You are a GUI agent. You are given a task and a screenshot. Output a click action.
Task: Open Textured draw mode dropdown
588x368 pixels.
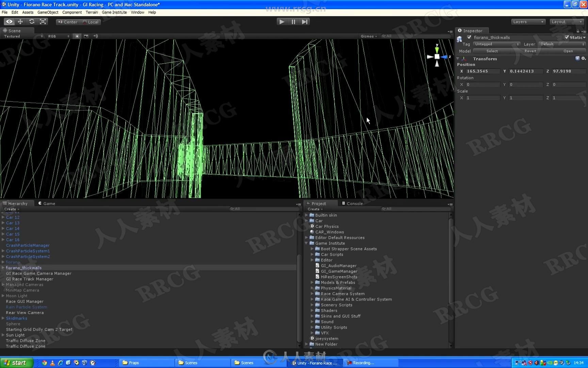click(x=23, y=36)
